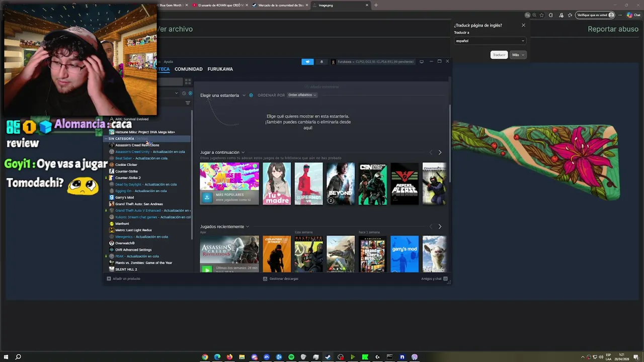Screen dimensions: 644x362
Task: Select ARK: Survival Evolved in game list
Action: point(132,119)
